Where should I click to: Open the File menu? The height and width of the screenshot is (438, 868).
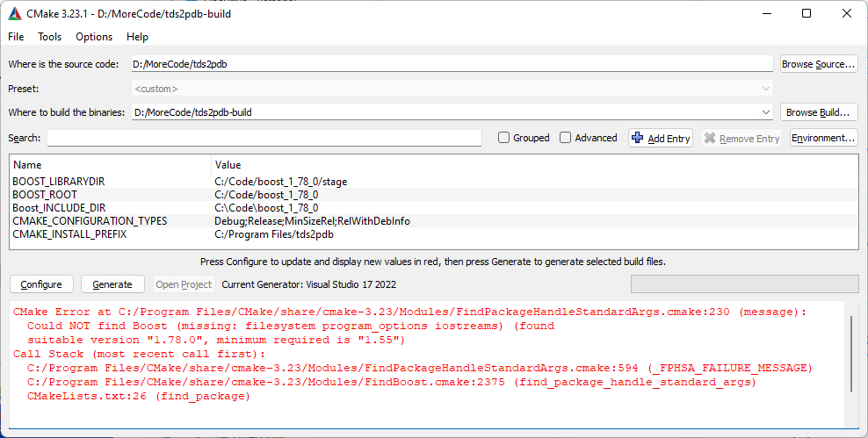click(16, 37)
